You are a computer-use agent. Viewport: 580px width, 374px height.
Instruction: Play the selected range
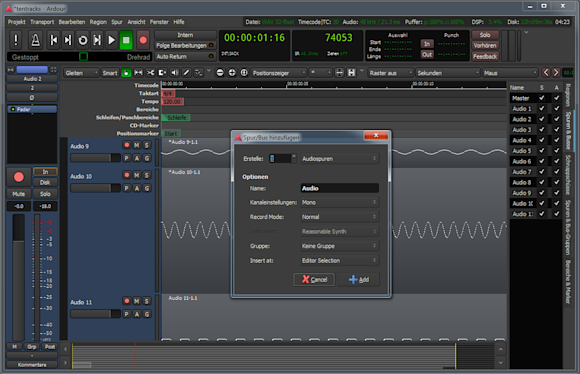(x=97, y=40)
